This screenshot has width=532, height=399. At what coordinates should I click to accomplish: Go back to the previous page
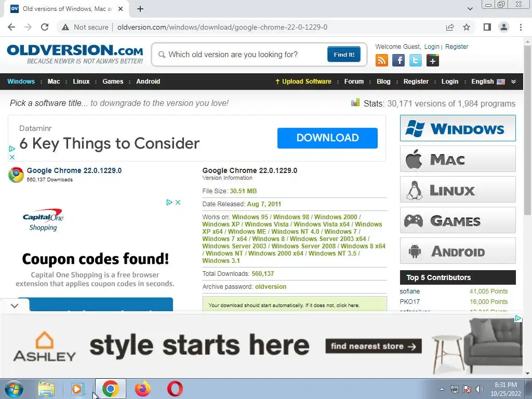point(11,27)
